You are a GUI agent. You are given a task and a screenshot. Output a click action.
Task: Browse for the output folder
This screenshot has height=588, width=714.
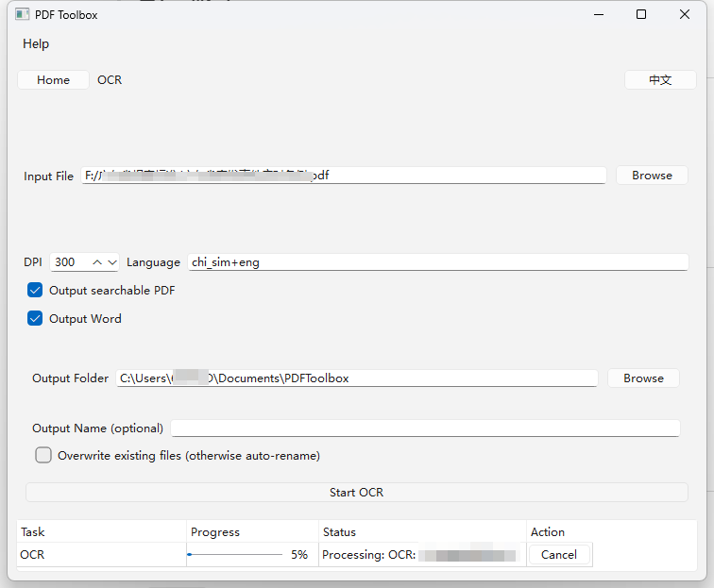(x=643, y=378)
